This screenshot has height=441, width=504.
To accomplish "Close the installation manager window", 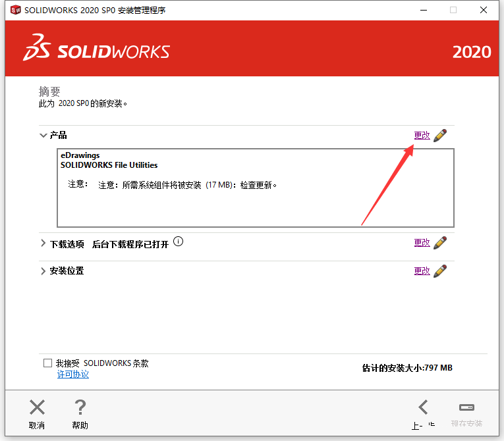I will (x=484, y=10).
